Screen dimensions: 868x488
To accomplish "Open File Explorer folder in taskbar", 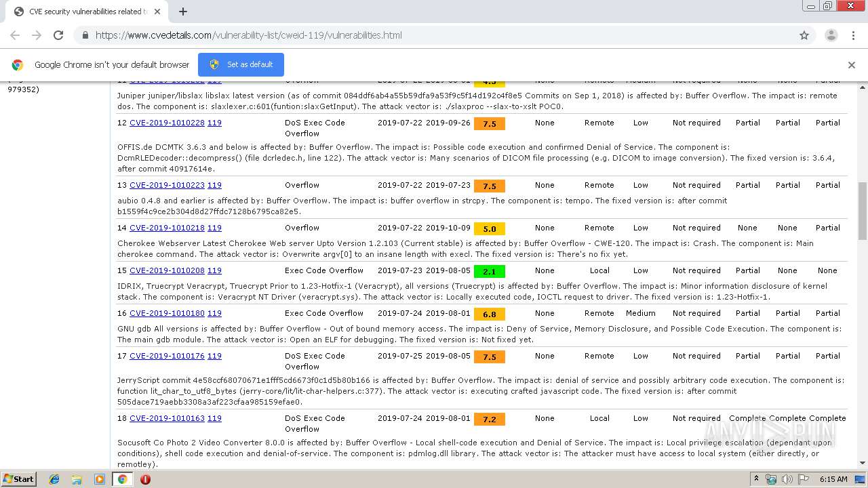I will (x=77, y=479).
